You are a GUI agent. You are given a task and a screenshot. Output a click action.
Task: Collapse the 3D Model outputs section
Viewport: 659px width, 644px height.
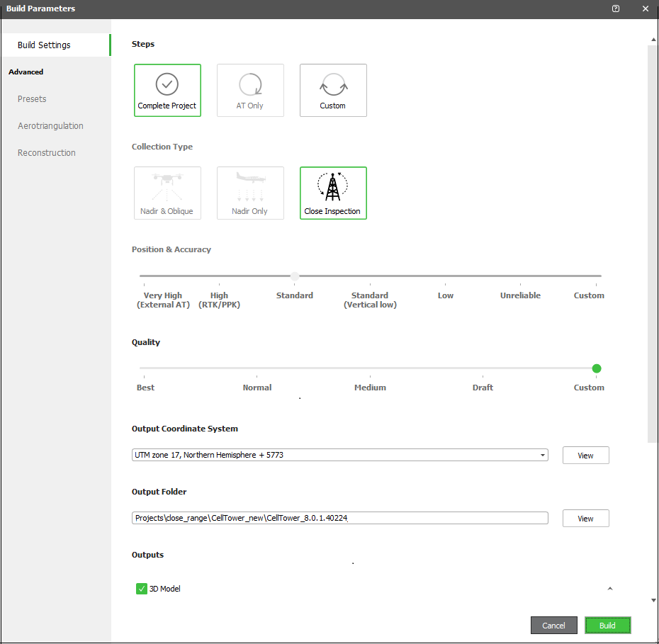tap(610, 589)
